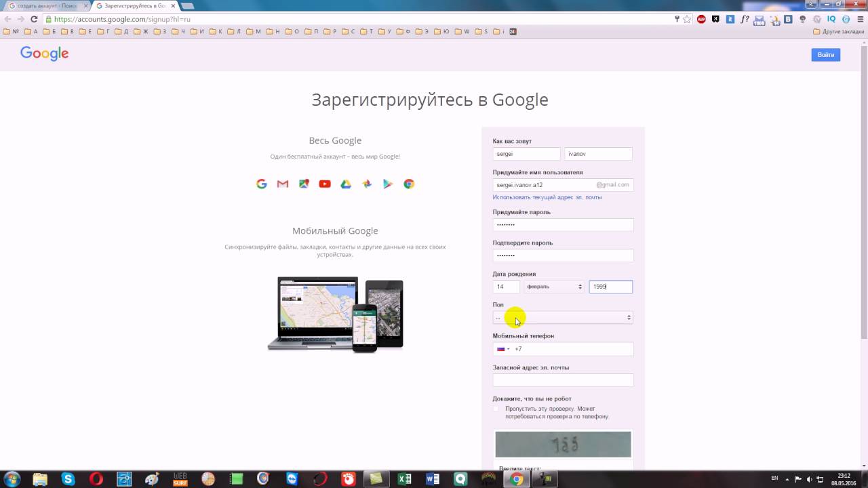The height and width of the screenshot is (488, 868).
Task: Click the Google Photos pinwheel icon
Action: (x=367, y=184)
